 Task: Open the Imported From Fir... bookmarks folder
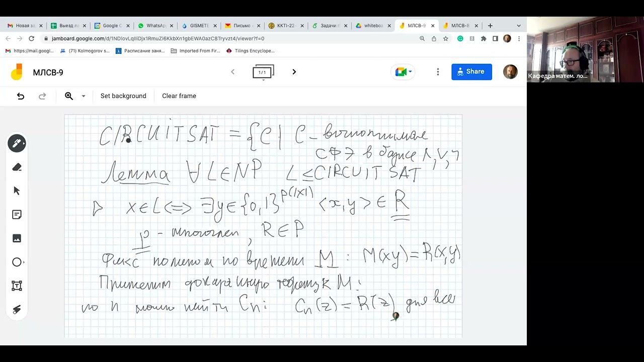coord(196,51)
